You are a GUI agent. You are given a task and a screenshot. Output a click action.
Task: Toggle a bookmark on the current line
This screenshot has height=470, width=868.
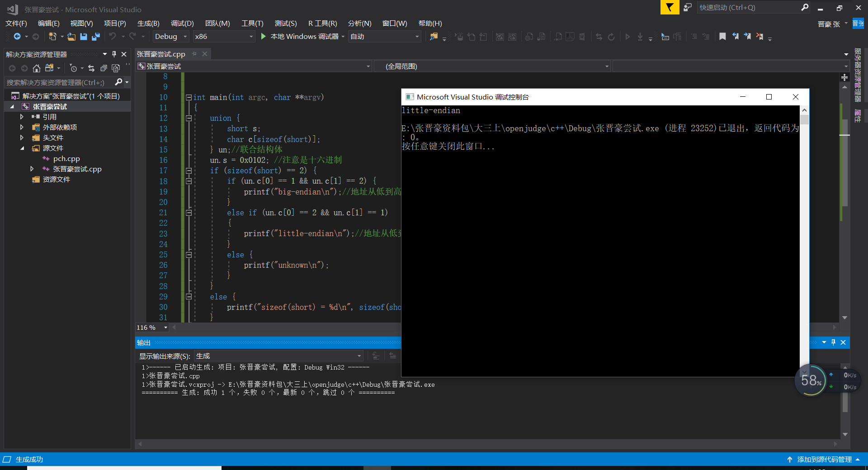point(722,37)
